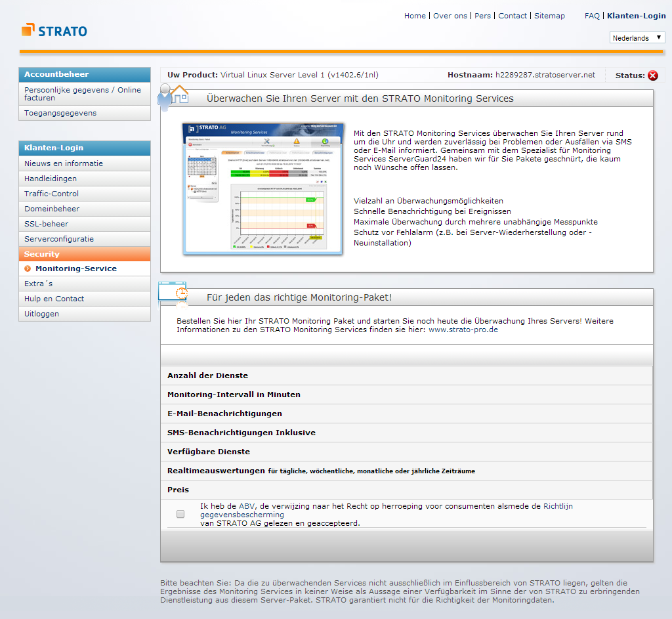Click Klanten-Login in top navigation
Screen dimensions: 672x619
click(636, 16)
